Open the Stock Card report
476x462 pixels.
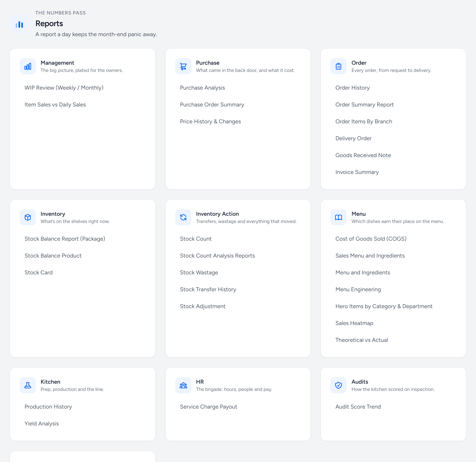point(38,273)
